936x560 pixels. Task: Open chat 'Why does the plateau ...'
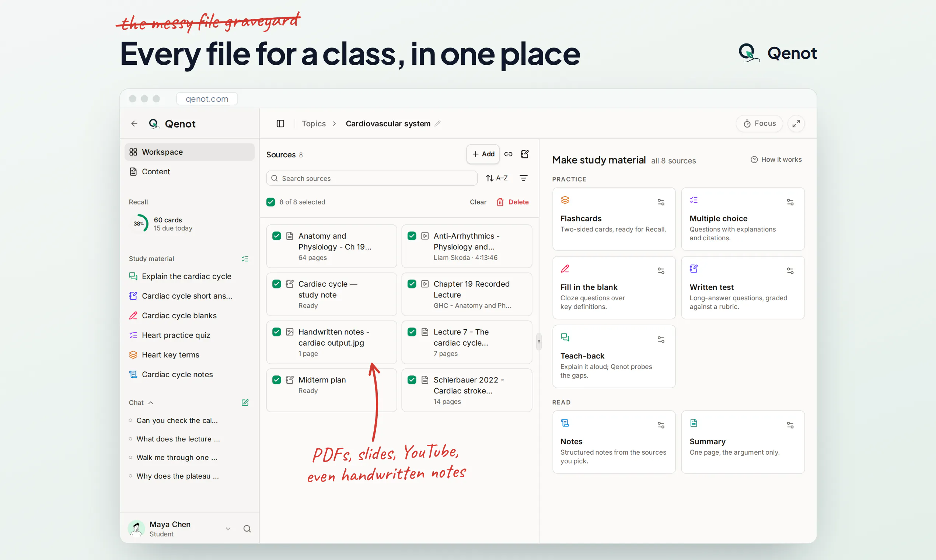(177, 476)
